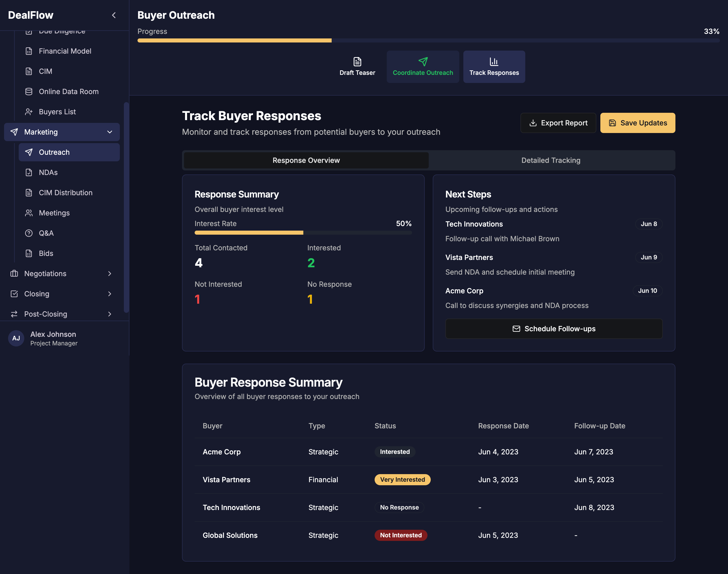Click the Interest Rate progress bar
The image size is (728, 574).
303,232
